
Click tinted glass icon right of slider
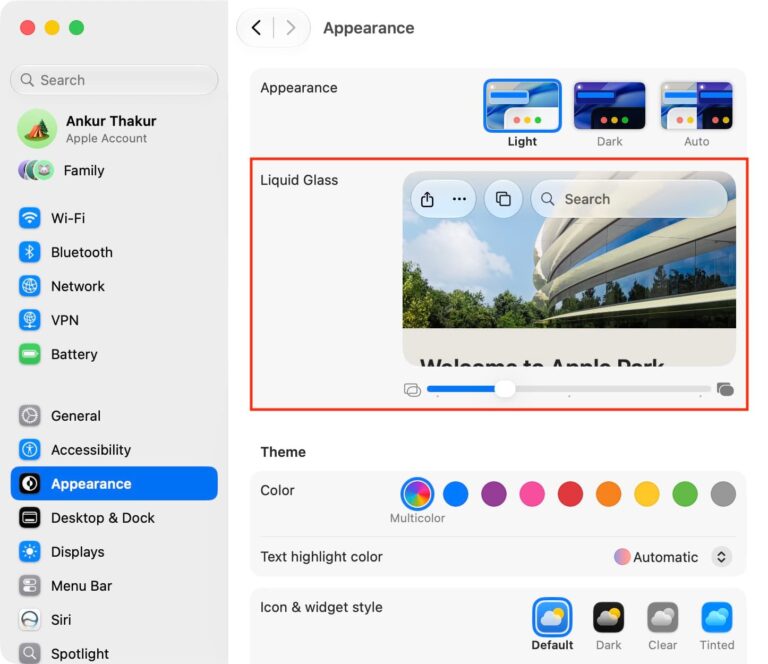click(725, 389)
